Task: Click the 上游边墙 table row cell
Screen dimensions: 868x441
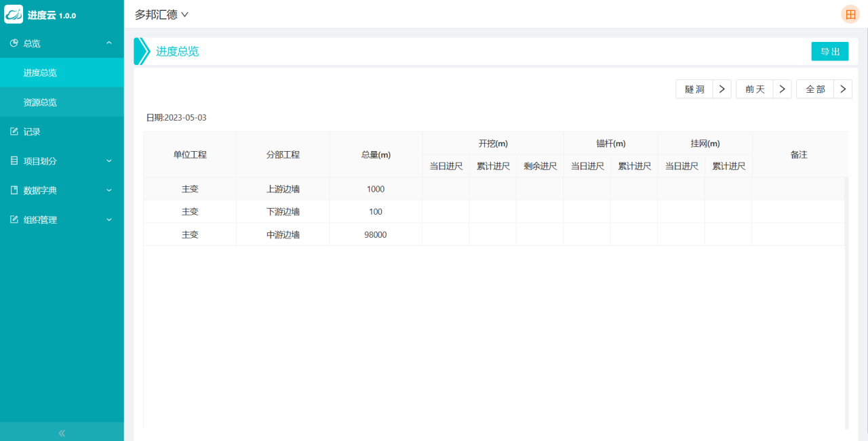Action: coord(283,189)
